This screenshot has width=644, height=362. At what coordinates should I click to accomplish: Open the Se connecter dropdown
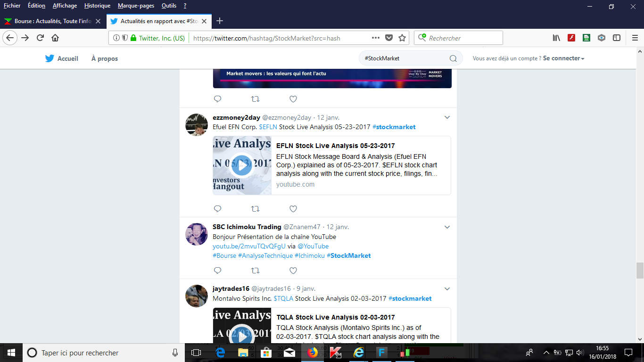pos(564,58)
